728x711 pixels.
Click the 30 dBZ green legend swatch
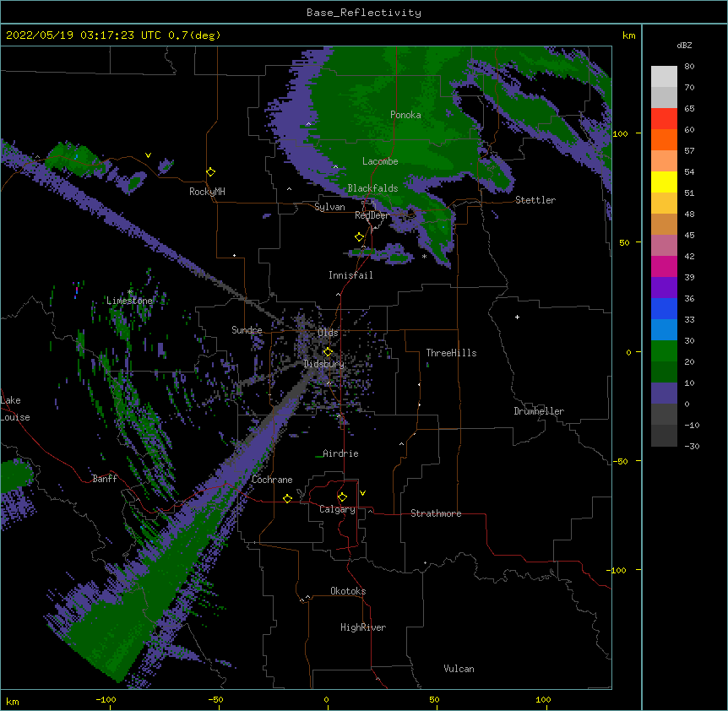tap(664, 351)
